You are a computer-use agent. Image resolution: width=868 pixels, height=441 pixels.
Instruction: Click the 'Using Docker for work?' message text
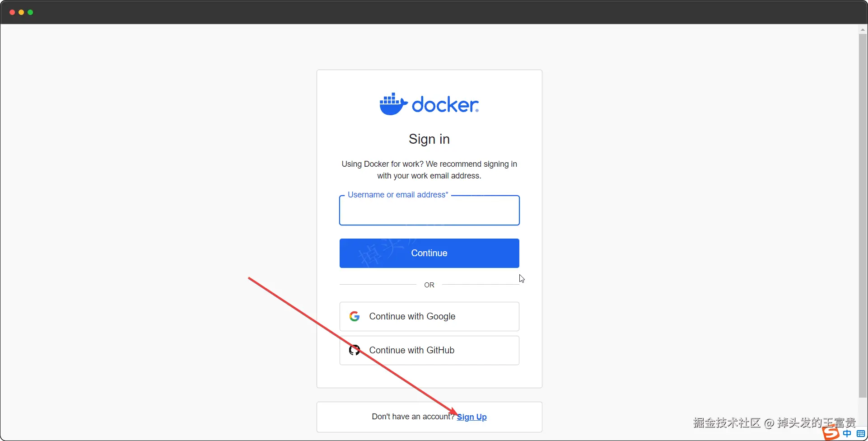point(429,170)
